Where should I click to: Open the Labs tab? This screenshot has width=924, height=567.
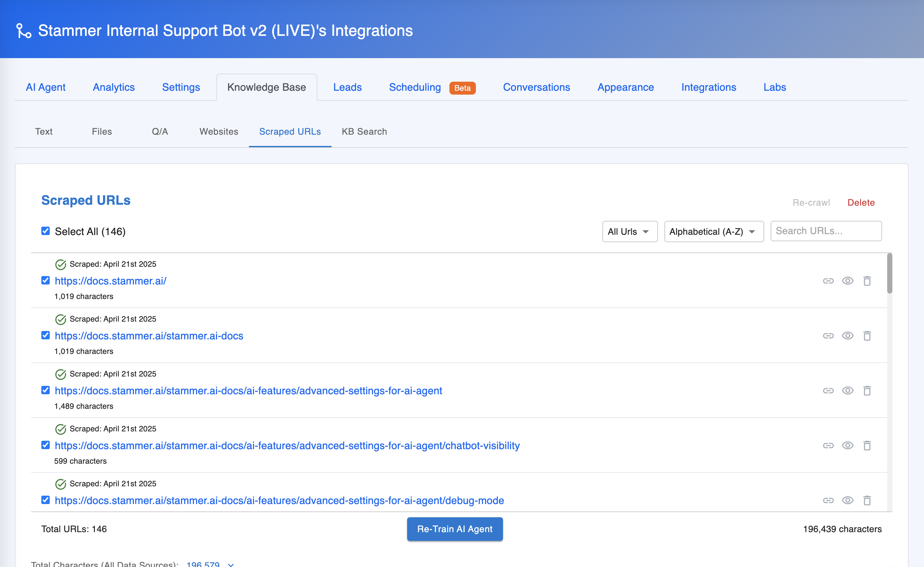click(775, 87)
